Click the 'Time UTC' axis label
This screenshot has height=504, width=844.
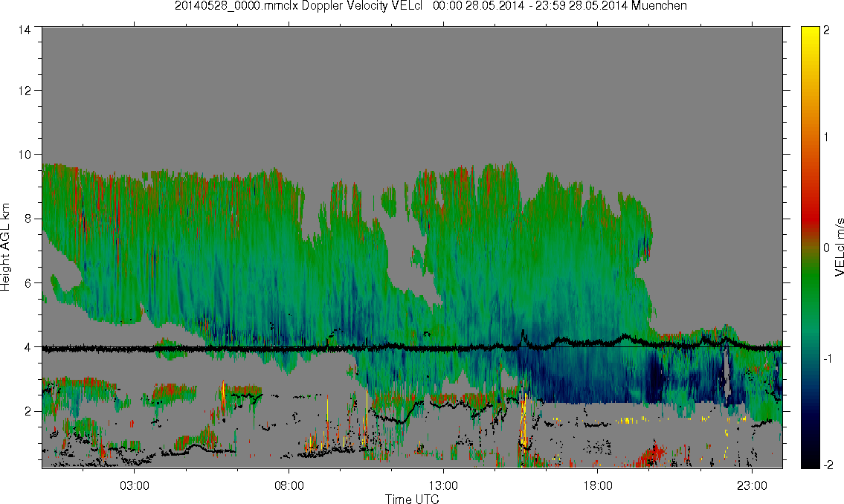pyautogui.click(x=412, y=499)
